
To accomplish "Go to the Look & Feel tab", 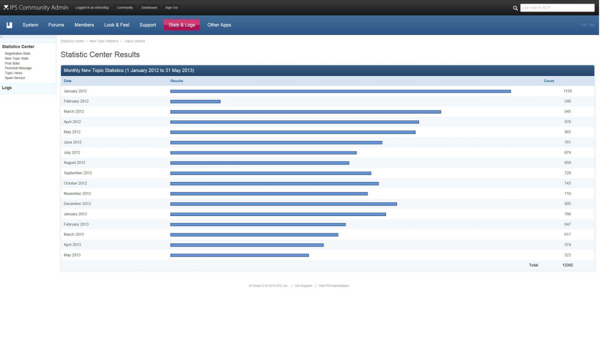I will (x=116, y=25).
